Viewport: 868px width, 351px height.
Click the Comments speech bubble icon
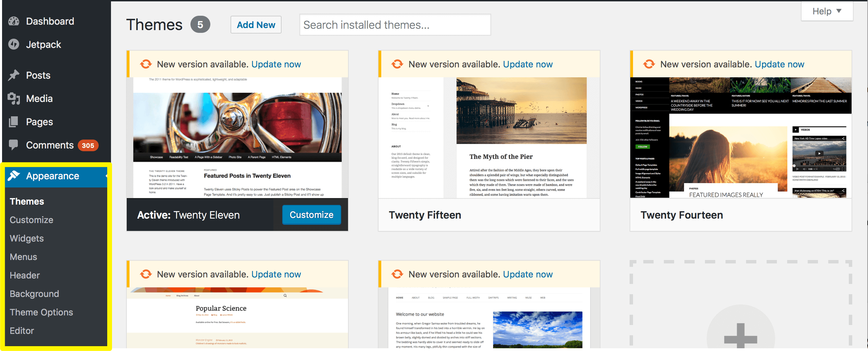[14, 145]
